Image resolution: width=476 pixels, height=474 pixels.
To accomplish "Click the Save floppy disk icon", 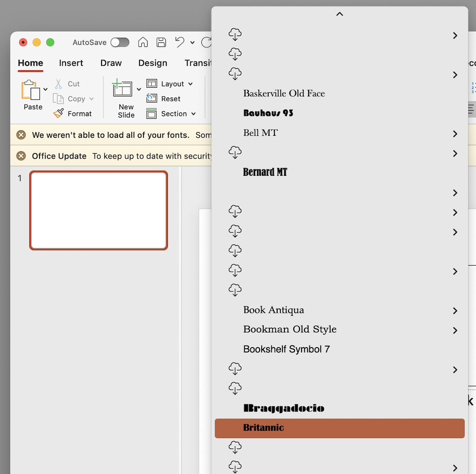I will pos(161,42).
